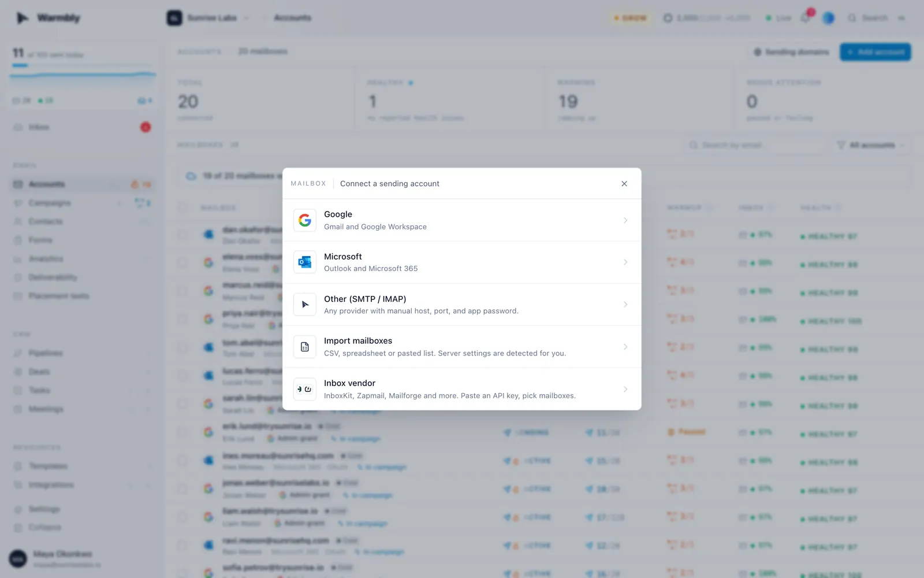Expand the Inbox vendor row chevron

625,389
